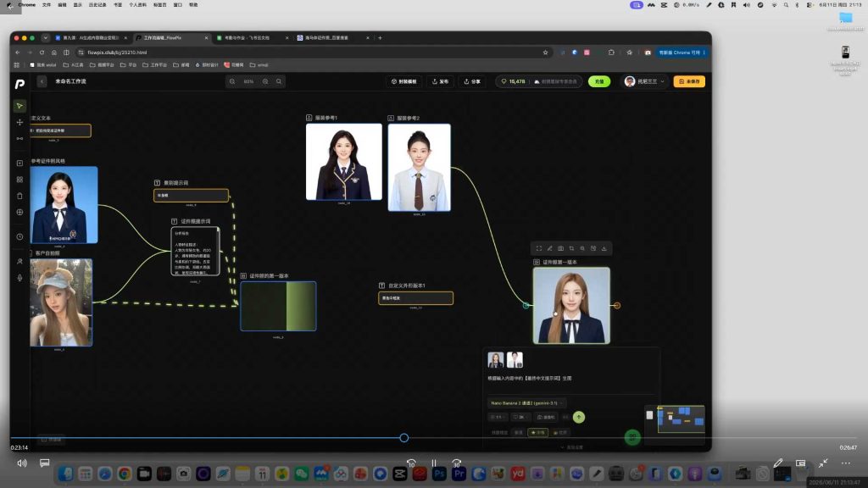Screen dimensions: 868x488
Task: Open the 2K resolution dropdown
Action: [520, 417]
